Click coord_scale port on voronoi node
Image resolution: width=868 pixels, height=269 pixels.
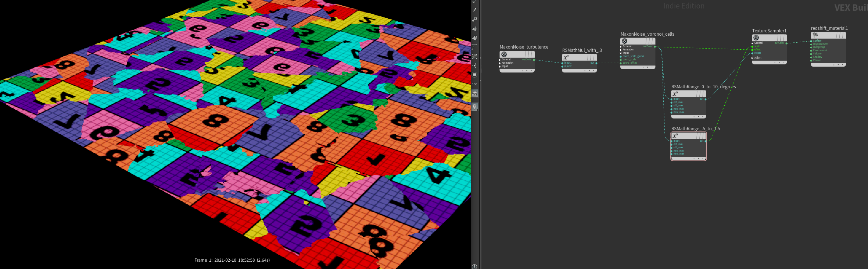(x=621, y=60)
